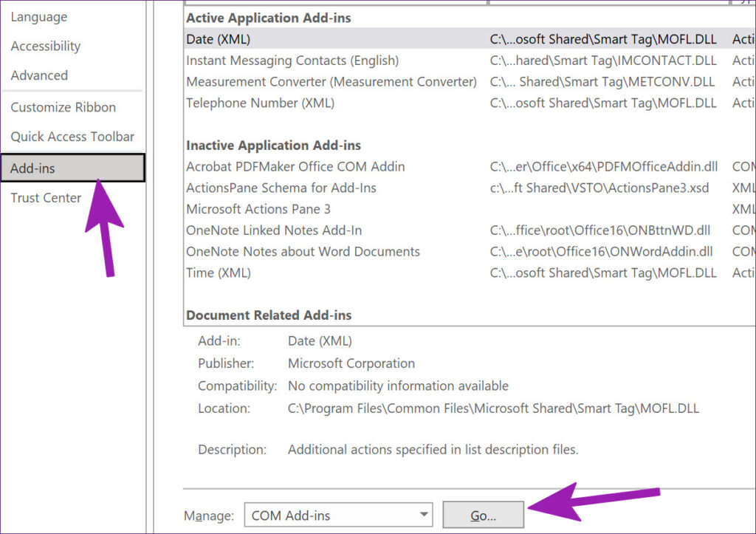Click the add-in Description text

coord(433,449)
